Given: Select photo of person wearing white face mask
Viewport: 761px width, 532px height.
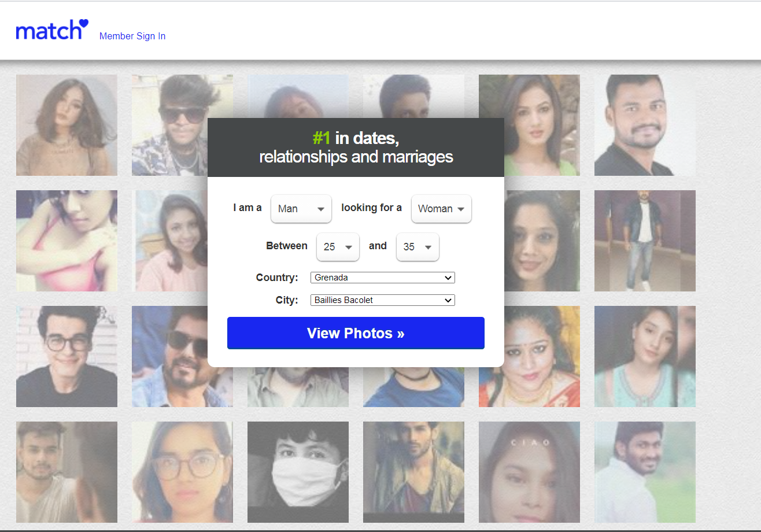Looking at the screenshot, I should coord(298,472).
